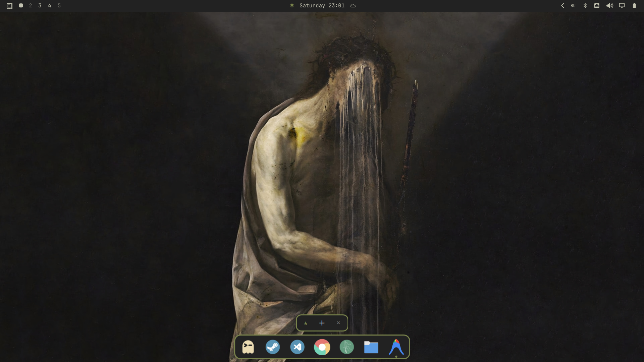Click the star icon above the dock
Screen dimensions: 644x362
pos(306,323)
